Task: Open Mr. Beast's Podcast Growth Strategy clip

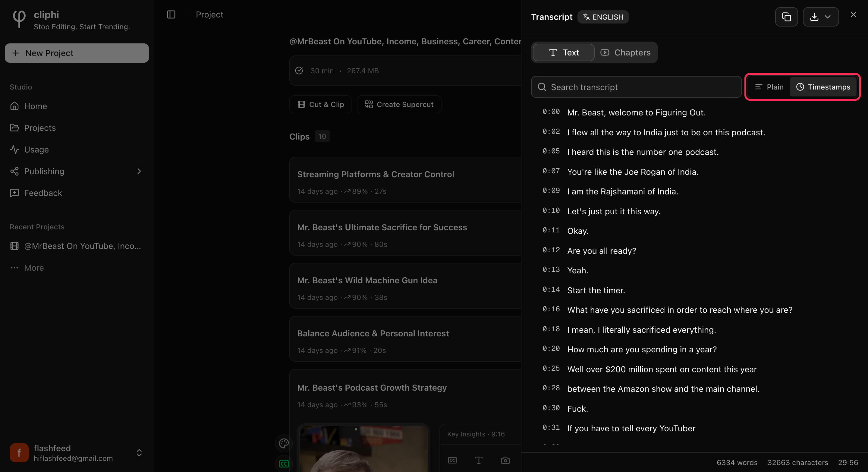Action: [372, 388]
